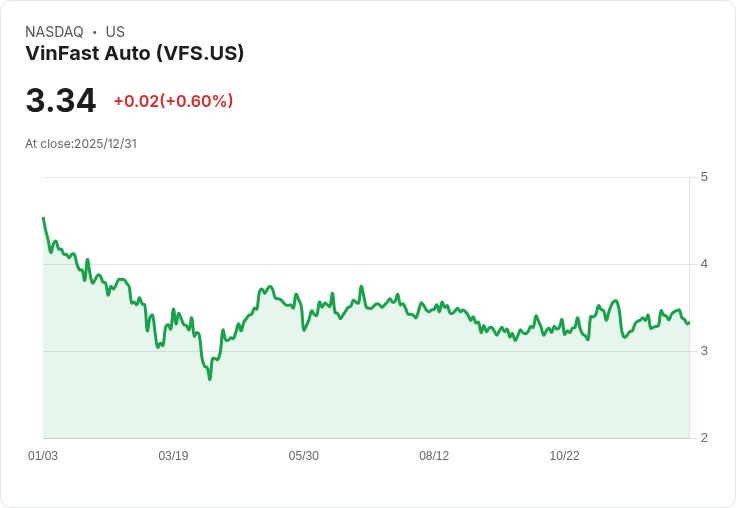The image size is (736, 508).
Task: Click the At close 2025/12/31 timestamp
Action: 81,144
